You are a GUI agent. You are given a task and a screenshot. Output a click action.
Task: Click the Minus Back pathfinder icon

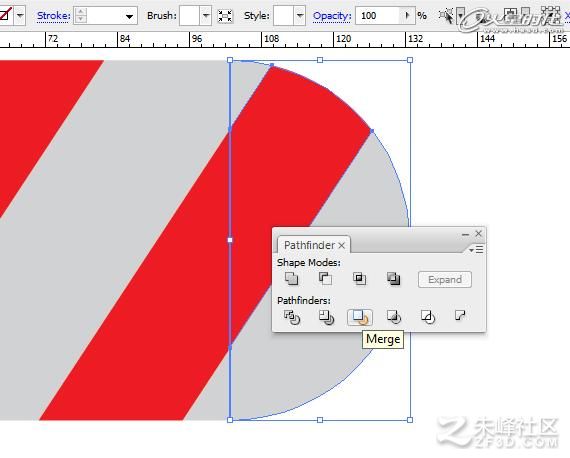460,315
